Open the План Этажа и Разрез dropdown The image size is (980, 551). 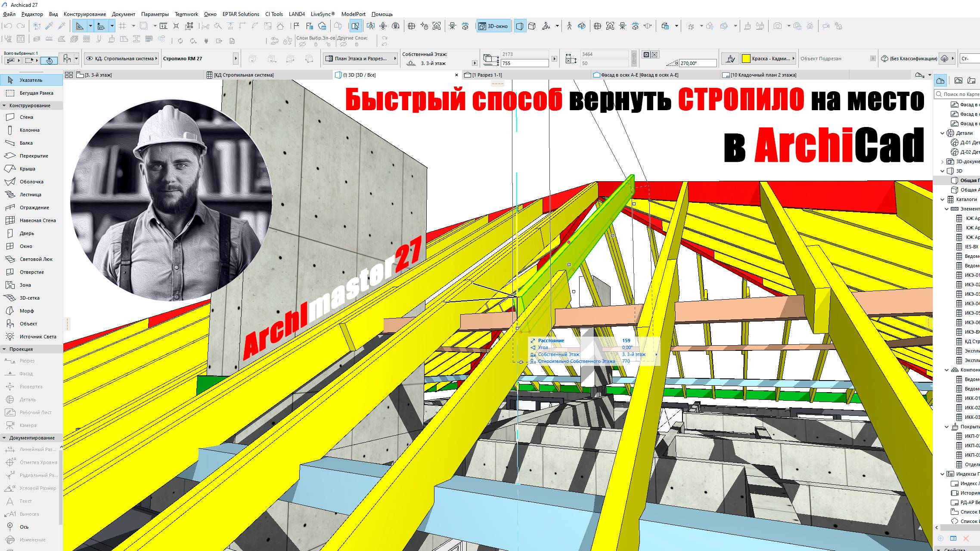click(360, 59)
